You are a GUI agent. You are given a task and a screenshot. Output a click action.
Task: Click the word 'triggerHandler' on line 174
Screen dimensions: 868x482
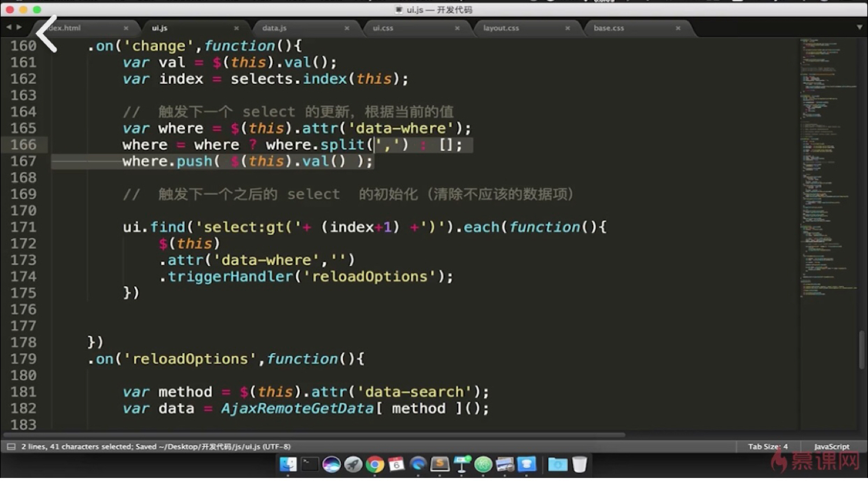coord(230,277)
